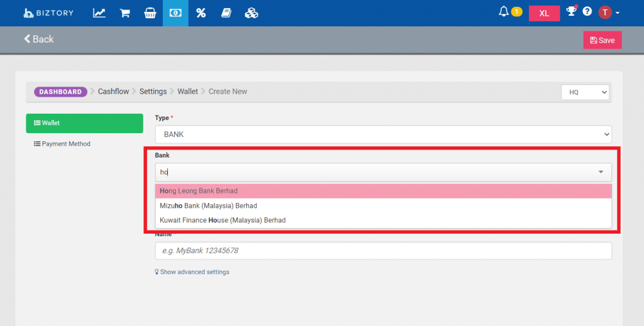This screenshot has width=644, height=326.
Task: Click the Name input field
Action: point(383,251)
